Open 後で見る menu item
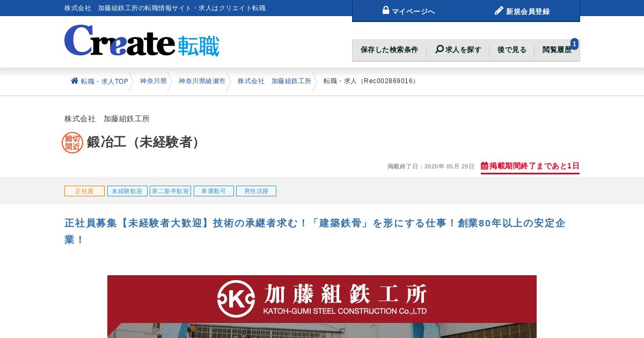 coord(512,50)
